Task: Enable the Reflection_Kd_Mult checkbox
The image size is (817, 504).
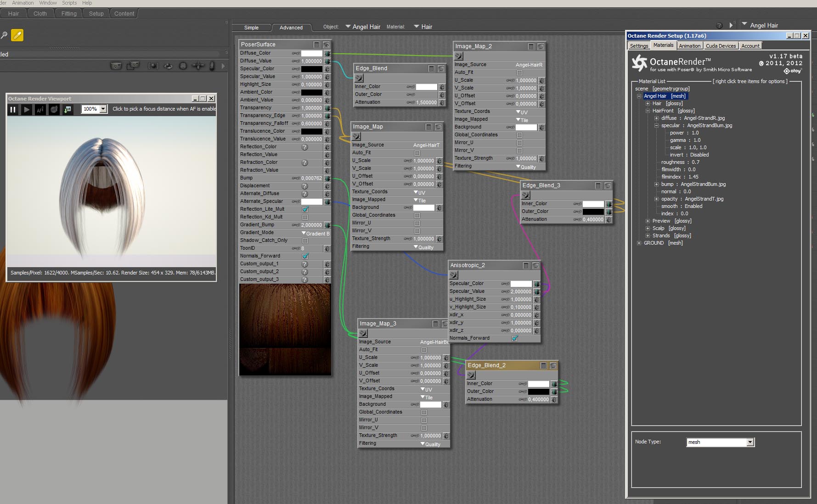Action: pos(305,217)
